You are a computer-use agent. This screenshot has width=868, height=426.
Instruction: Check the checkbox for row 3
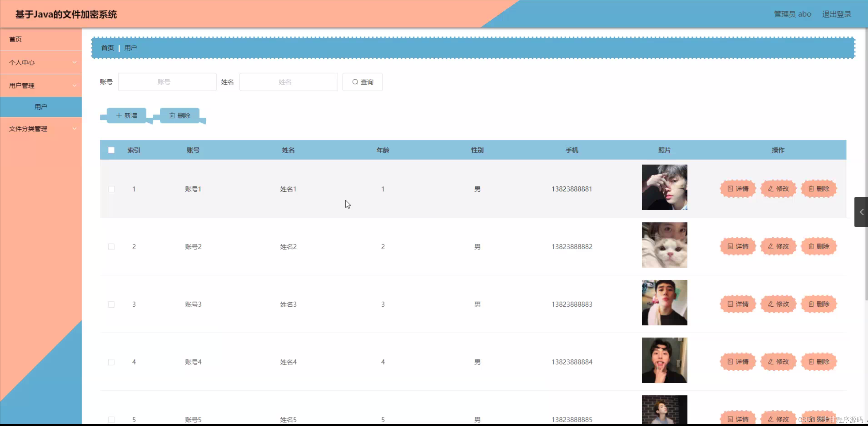[x=111, y=305]
